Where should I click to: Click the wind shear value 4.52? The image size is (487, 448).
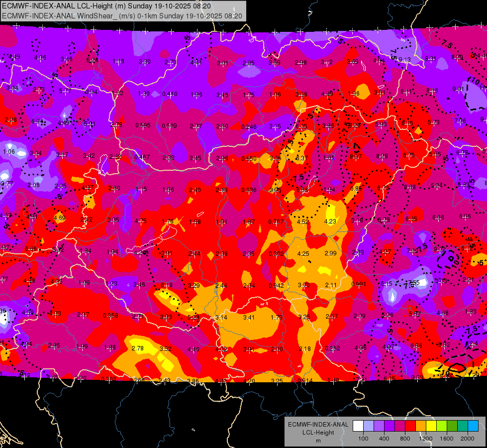click(x=303, y=222)
